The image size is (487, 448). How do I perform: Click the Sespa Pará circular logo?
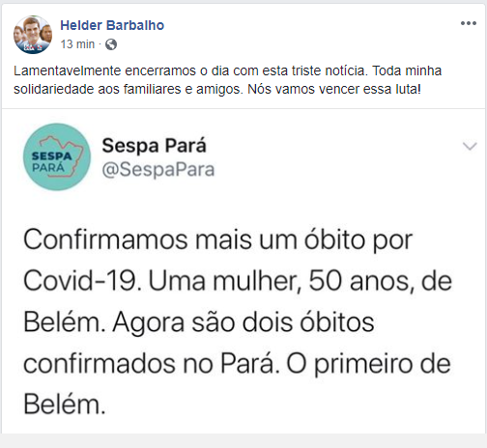[x=57, y=157]
